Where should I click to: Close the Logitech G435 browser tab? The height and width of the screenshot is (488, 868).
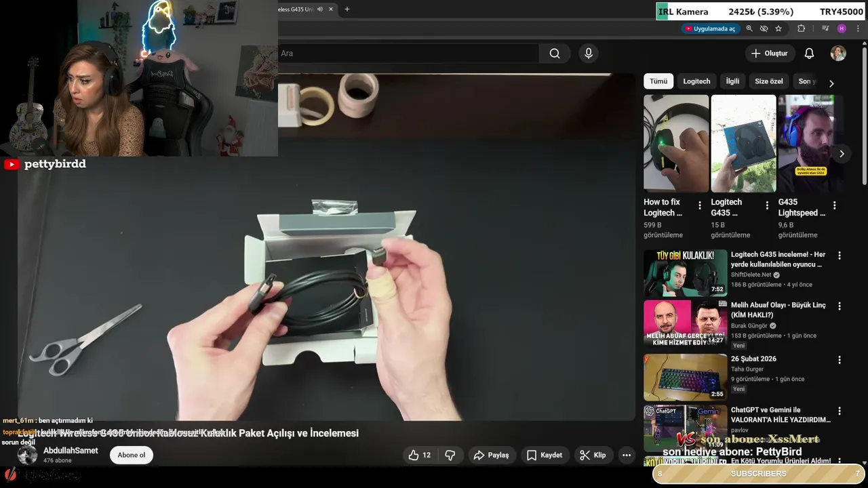(331, 9)
